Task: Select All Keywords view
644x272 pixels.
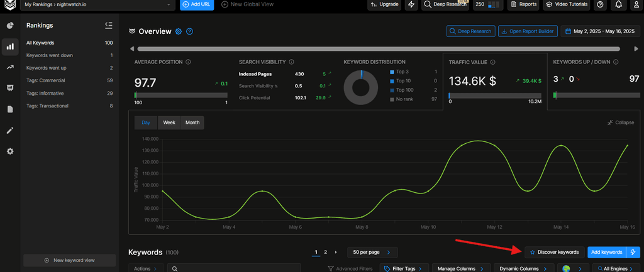Action: click(69, 43)
